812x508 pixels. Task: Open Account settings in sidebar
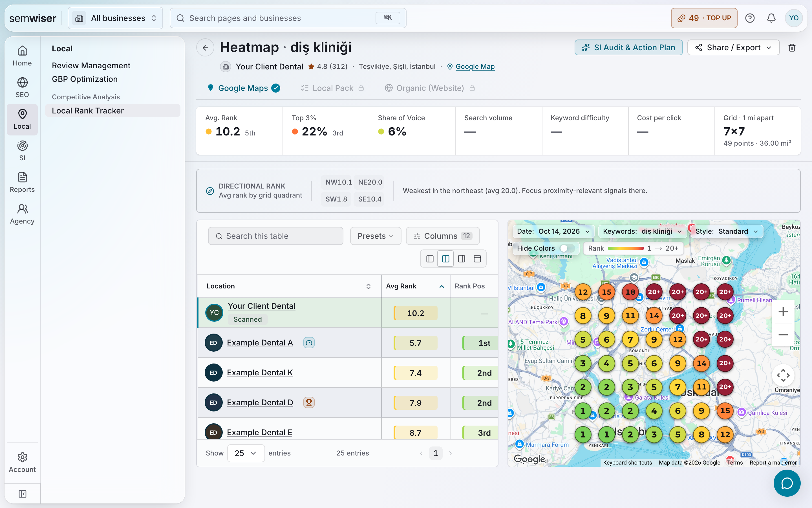point(22,462)
